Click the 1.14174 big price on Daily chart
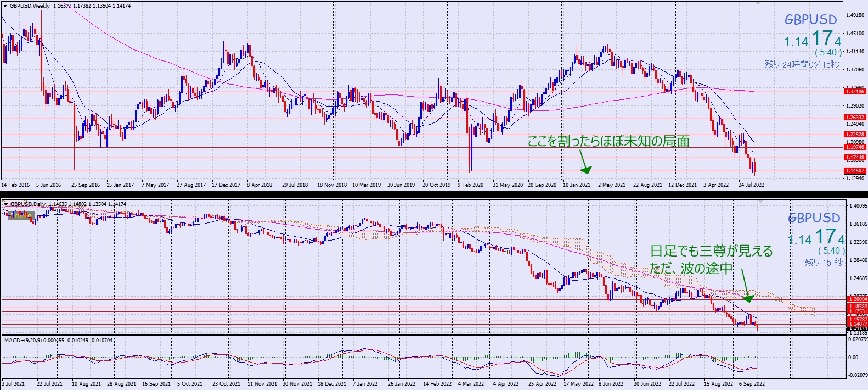Screen dimensions: 868x390 [x=816, y=238]
